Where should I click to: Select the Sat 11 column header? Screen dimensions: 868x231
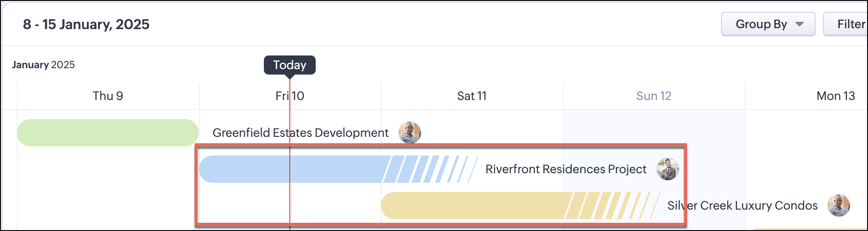click(x=472, y=96)
